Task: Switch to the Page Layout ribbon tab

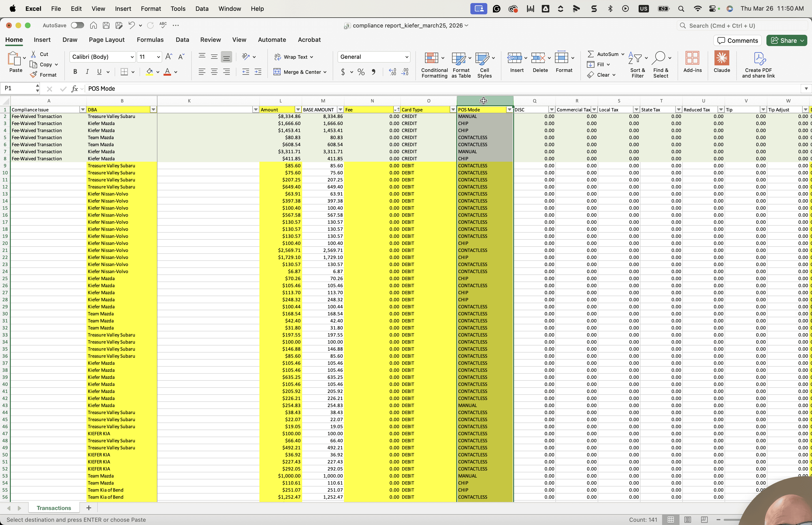Action: tap(107, 39)
